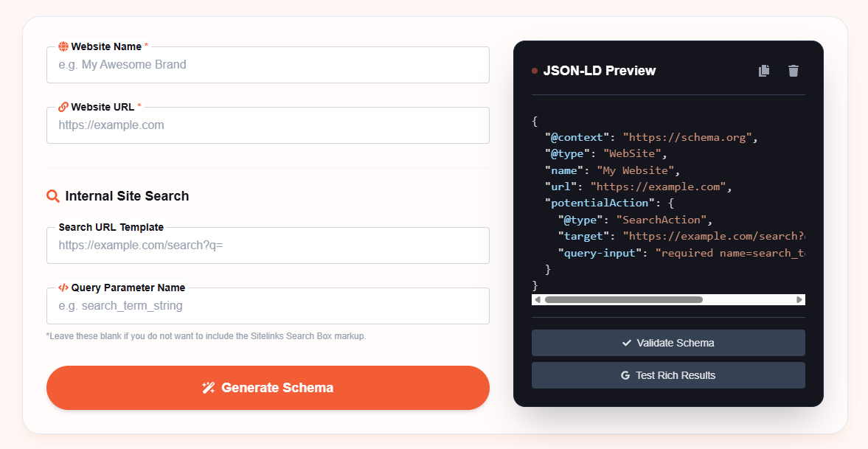Click the globe icon beside Website Name
The height and width of the screenshot is (449, 868).
click(65, 46)
